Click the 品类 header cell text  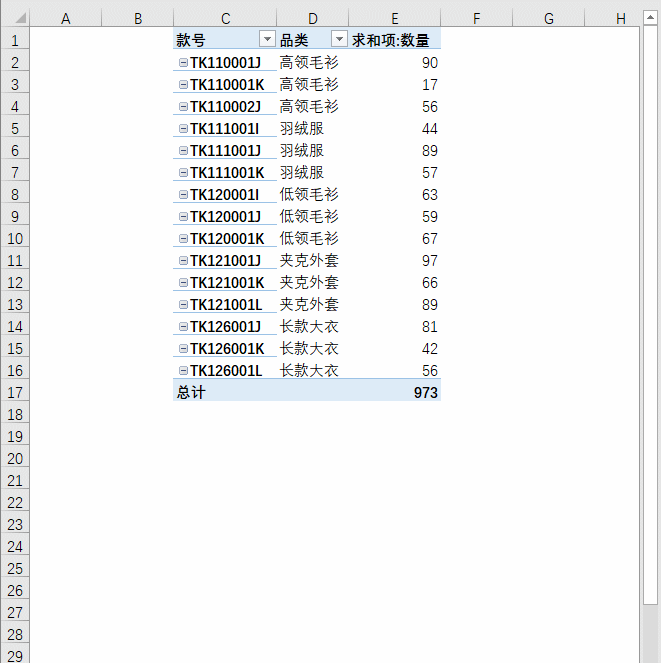294,40
